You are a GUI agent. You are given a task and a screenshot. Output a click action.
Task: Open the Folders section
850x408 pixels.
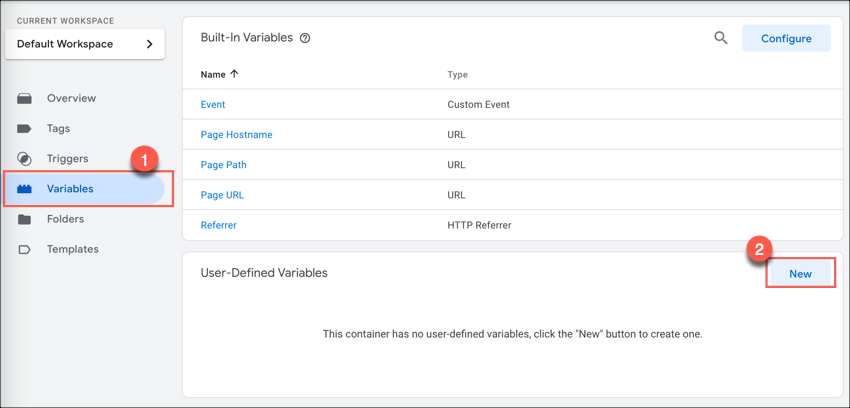pyautogui.click(x=66, y=219)
